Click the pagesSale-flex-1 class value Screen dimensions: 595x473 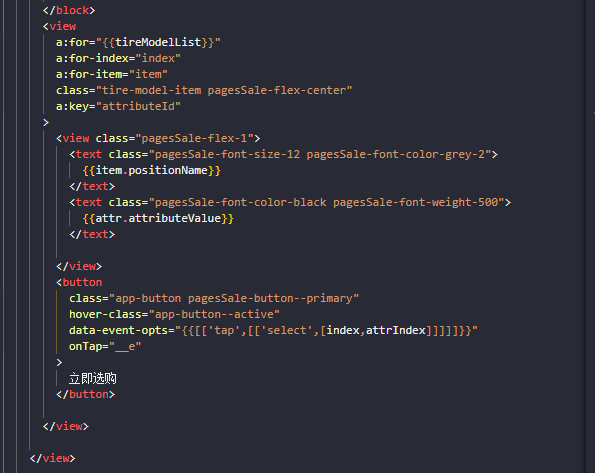pyautogui.click(x=194, y=138)
